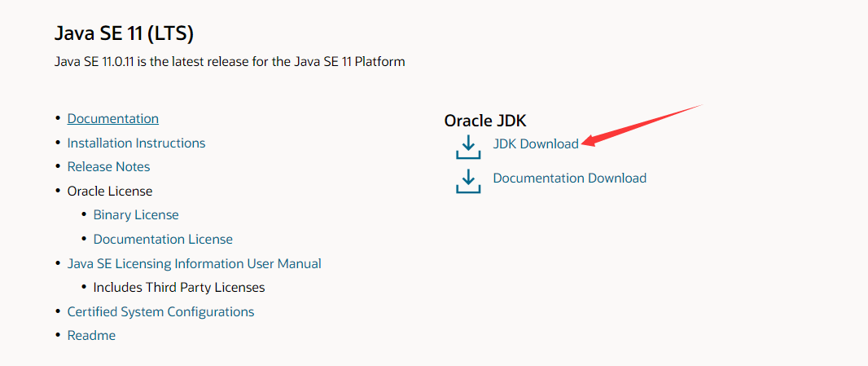Click the Oracle License list item text
The width and height of the screenshot is (868, 366).
click(110, 192)
